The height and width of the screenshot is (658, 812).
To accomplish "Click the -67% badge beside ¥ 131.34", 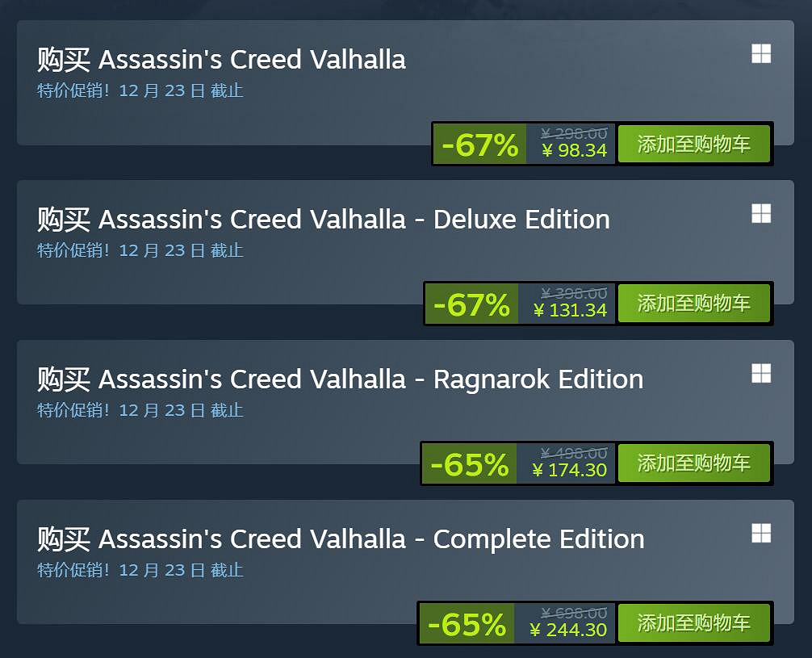I will 471,304.
